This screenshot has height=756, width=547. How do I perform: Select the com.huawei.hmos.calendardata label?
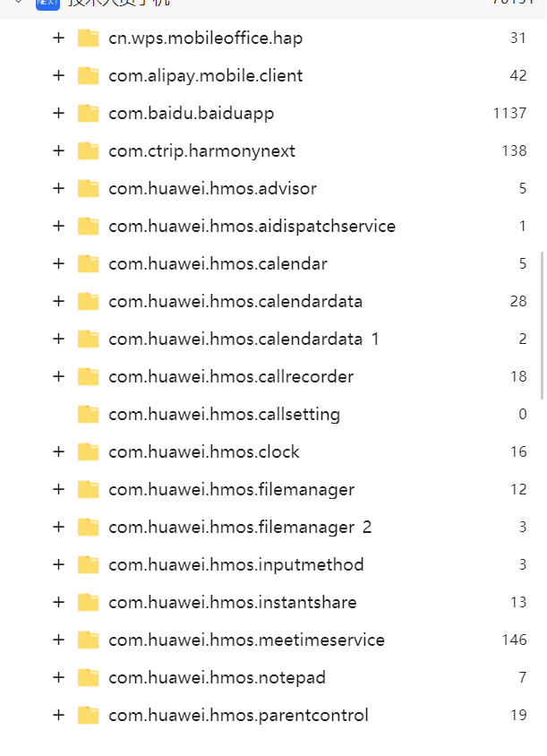click(235, 301)
